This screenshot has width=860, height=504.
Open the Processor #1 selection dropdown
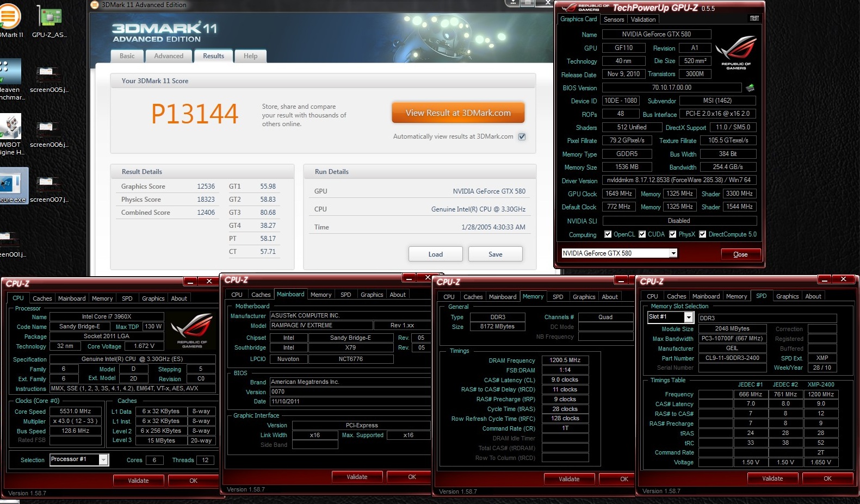click(103, 460)
